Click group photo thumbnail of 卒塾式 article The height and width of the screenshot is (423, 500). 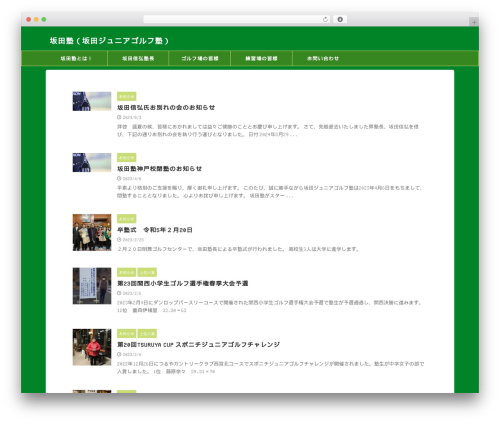click(x=92, y=232)
